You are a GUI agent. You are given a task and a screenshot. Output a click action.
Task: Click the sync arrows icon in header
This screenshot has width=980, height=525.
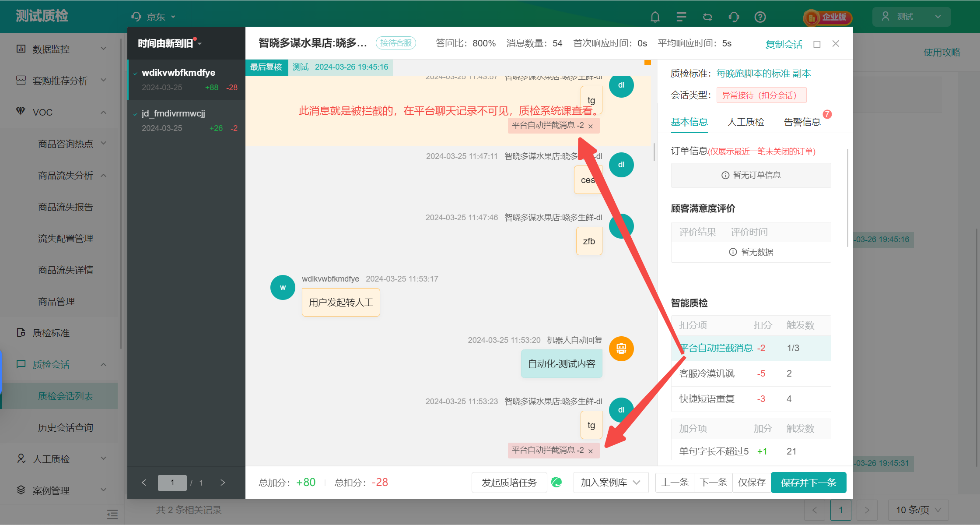click(x=707, y=17)
